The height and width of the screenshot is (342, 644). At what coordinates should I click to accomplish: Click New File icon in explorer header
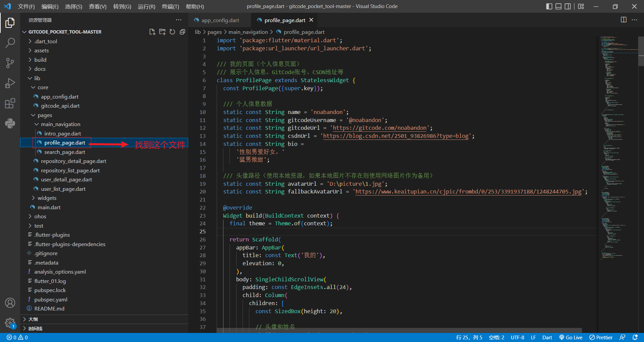coord(152,32)
